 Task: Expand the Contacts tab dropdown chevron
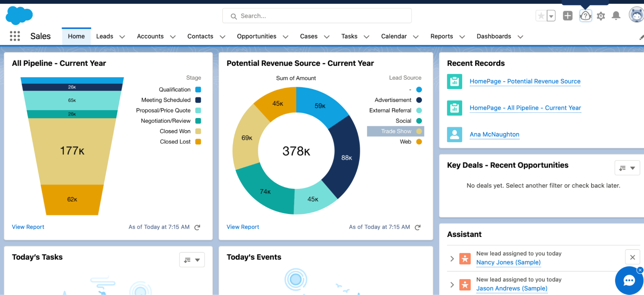(222, 37)
